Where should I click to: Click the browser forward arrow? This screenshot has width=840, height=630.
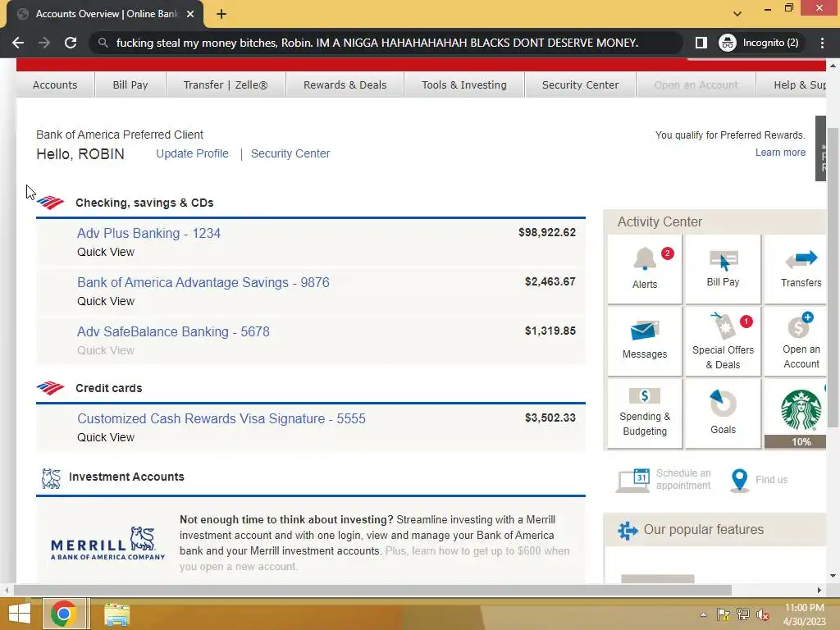[44, 43]
